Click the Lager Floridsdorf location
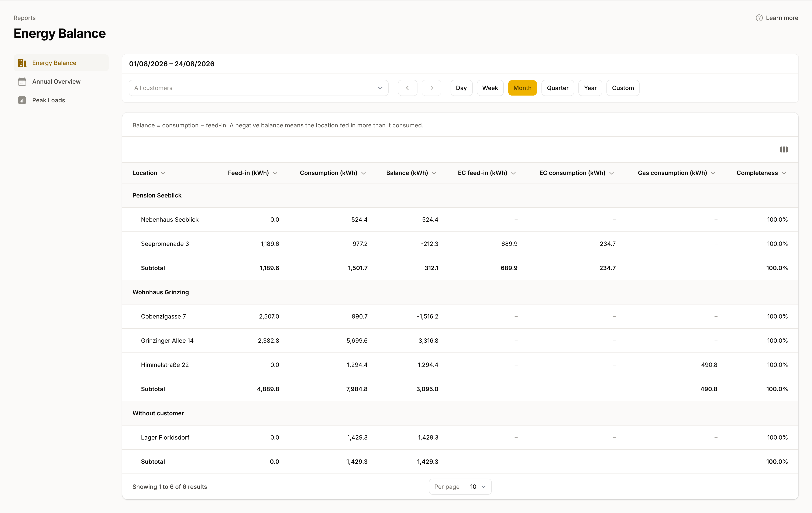812x513 pixels. click(x=165, y=437)
